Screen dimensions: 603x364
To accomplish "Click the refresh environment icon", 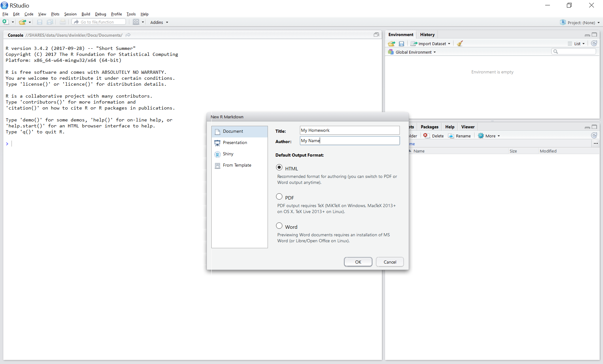I will 594,44.
